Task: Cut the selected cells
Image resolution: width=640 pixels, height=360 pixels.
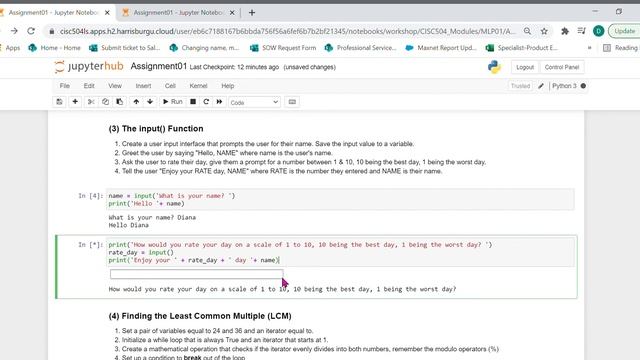Action: click(91, 102)
